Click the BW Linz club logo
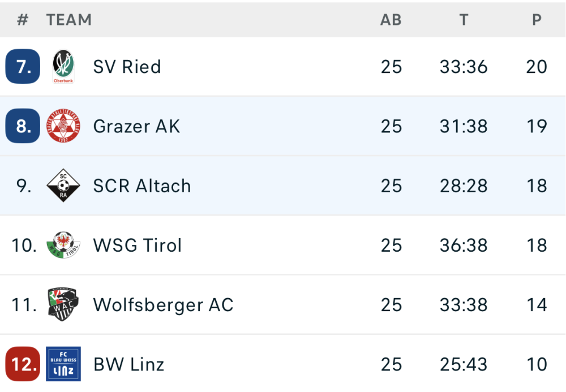 [63, 364]
